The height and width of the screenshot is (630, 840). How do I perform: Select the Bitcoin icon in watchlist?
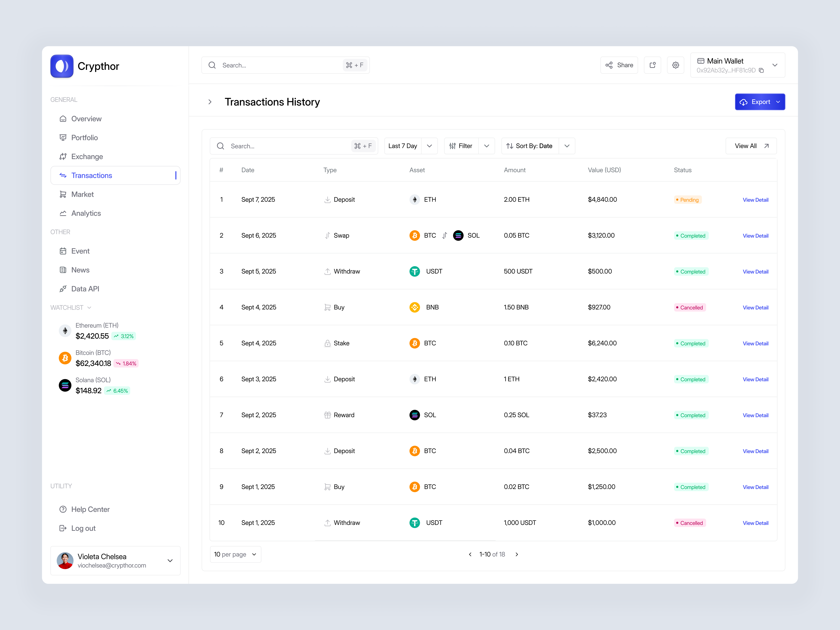[x=65, y=358]
